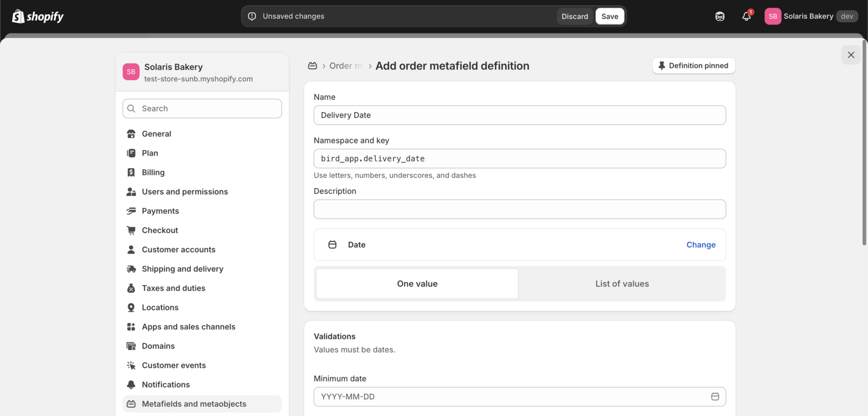The image size is (868, 416).
Task: Click the Notifications bell icon in sidebar
Action: click(x=131, y=385)
